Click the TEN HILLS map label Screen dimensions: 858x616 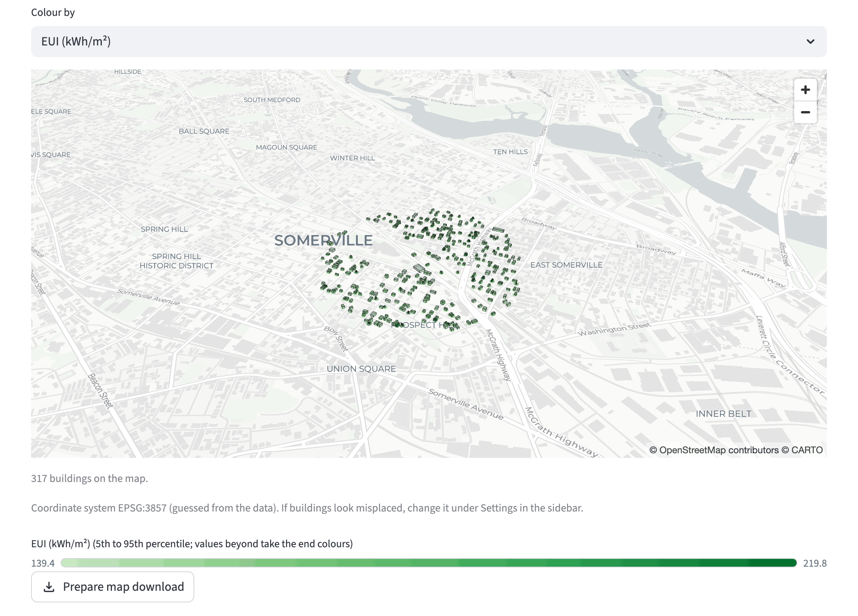coord(510,152)
